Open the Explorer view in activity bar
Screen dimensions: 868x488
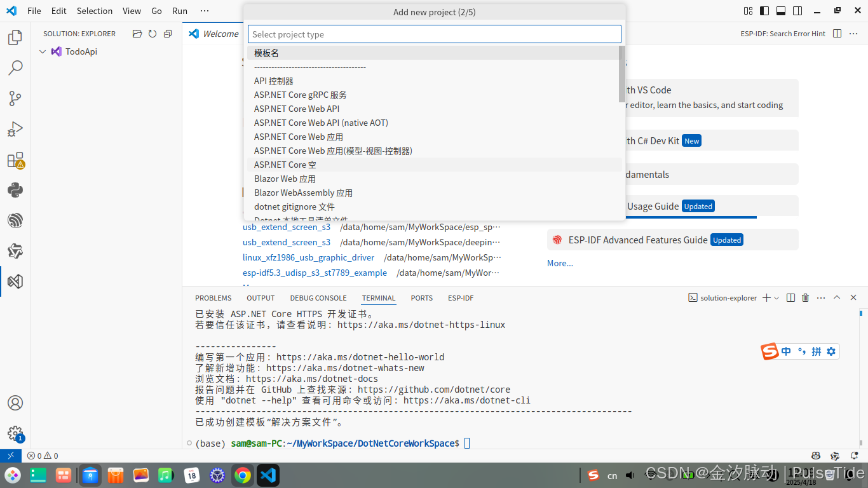[x=15, y=37]
